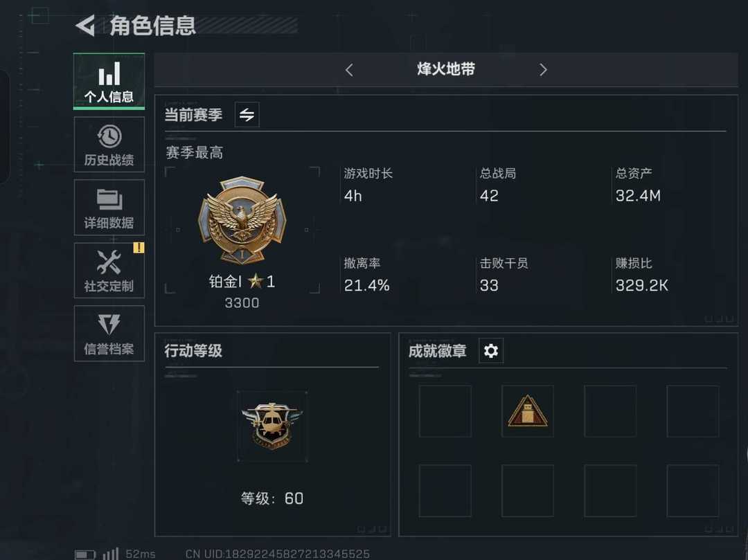The height and width of the screenshot is (560, 748).
Task: Click the platinum eagle rank emblem
Action: (x=242, y=220)
